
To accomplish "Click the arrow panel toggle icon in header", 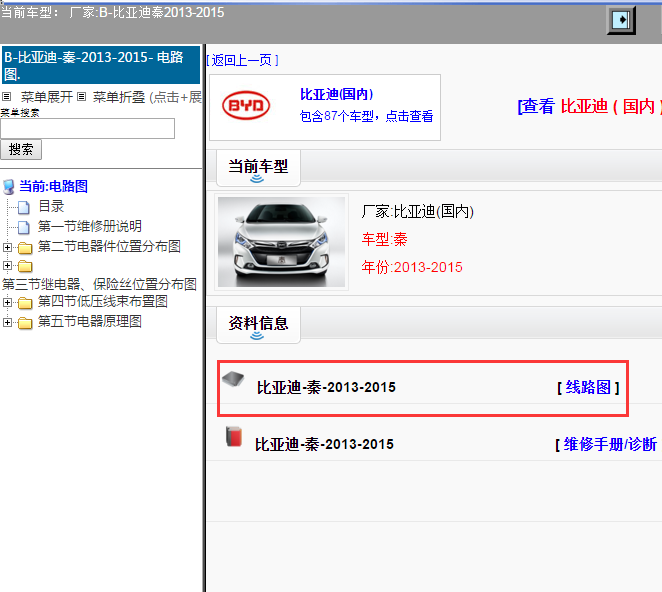I will (x=621, y=20).
